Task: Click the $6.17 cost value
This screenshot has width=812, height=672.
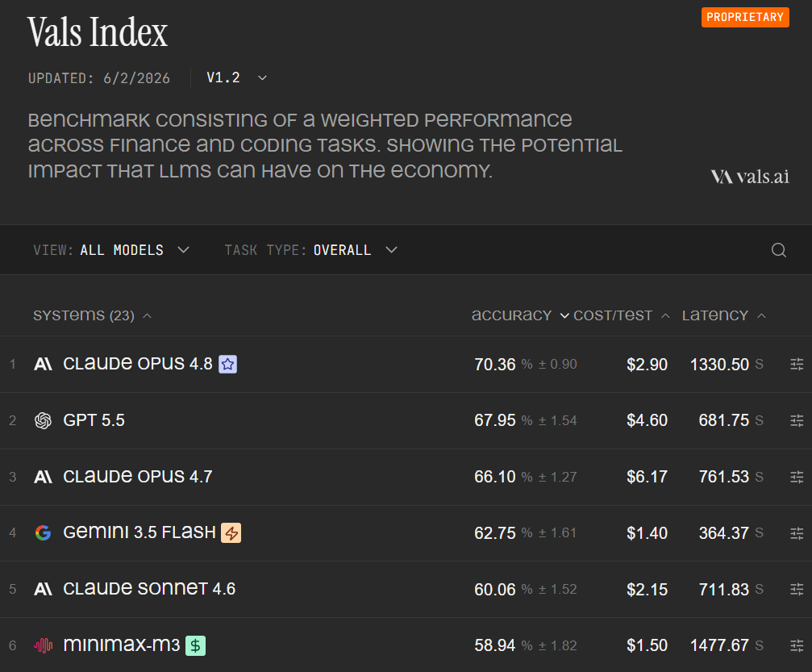Action: [647, 477]
